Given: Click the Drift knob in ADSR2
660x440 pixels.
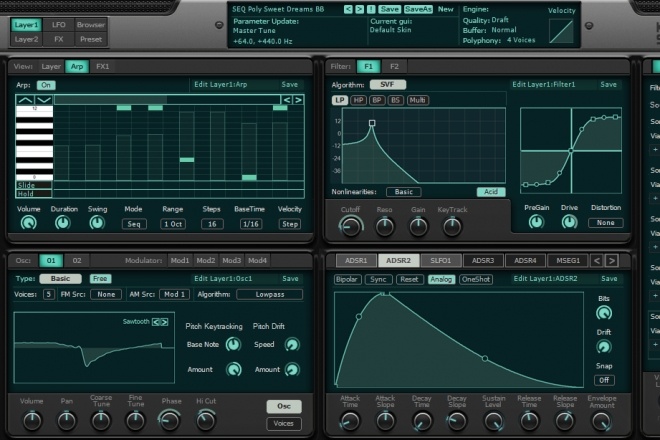Looking at the screenshot, I should pyautogui.click(x=604, y=347).
